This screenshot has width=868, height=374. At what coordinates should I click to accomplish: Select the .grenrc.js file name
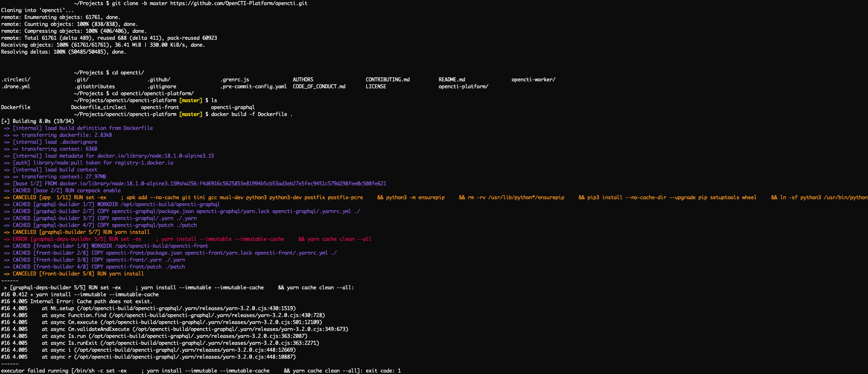click(235, 80)
